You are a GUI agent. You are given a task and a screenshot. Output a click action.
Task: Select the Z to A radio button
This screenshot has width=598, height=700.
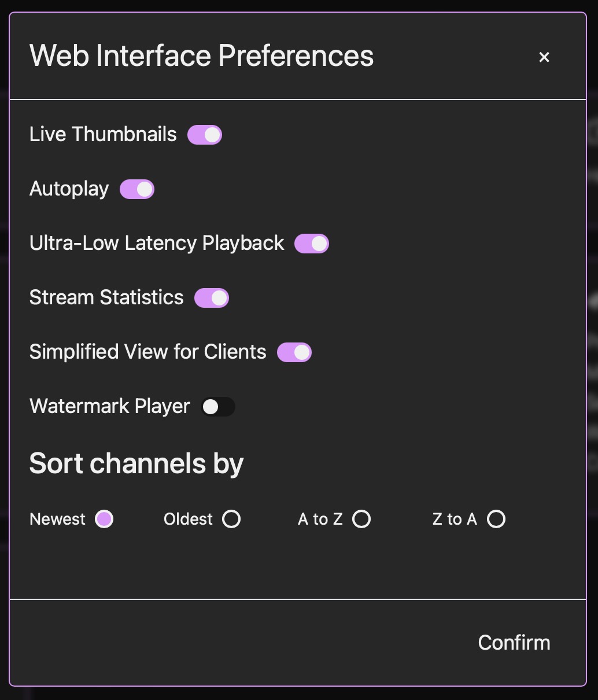coord(496,519)
